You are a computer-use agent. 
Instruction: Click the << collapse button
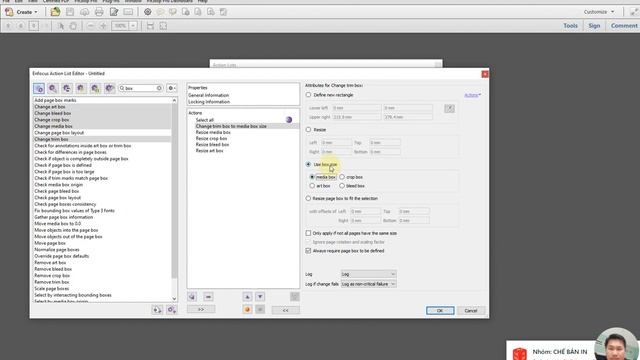coord(285,310)
